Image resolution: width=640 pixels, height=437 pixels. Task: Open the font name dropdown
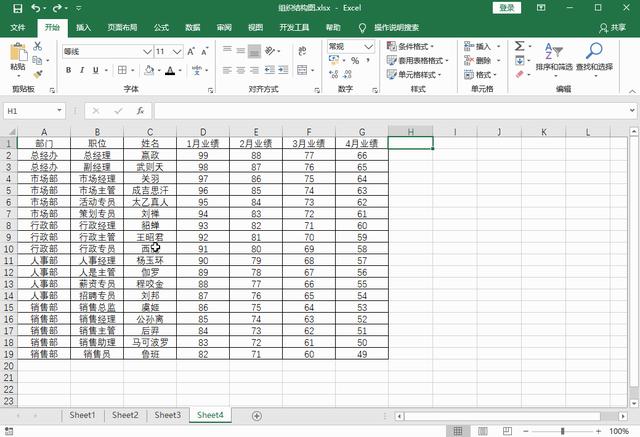[147, 51]
